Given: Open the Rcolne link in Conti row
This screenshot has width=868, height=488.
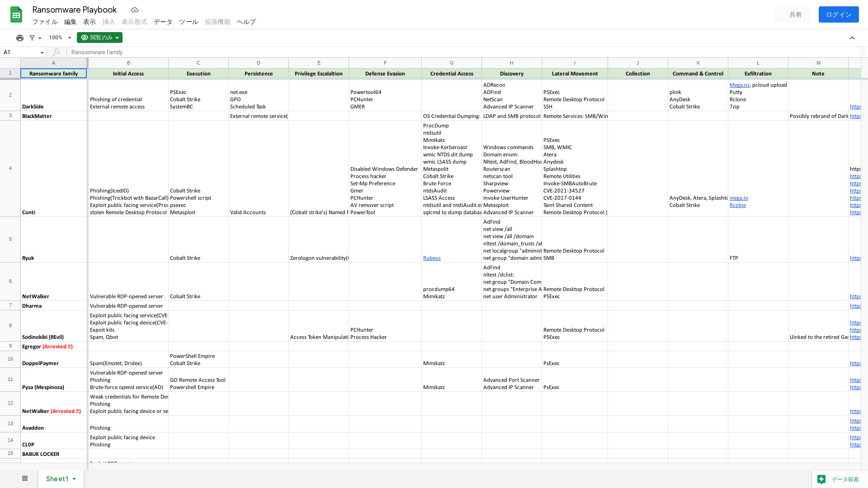Looking at the screenshot, I should (738, 205).
